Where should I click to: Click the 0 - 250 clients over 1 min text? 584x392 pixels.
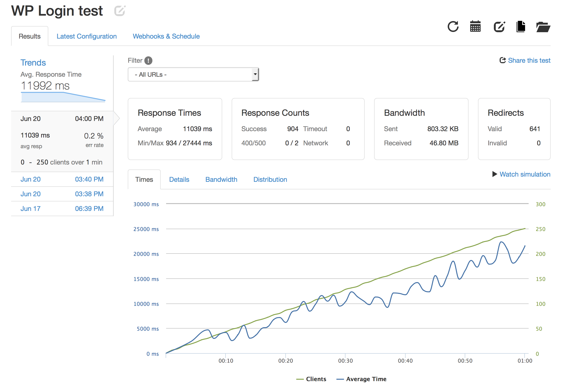pyautogui.click(x=62, y=162)
